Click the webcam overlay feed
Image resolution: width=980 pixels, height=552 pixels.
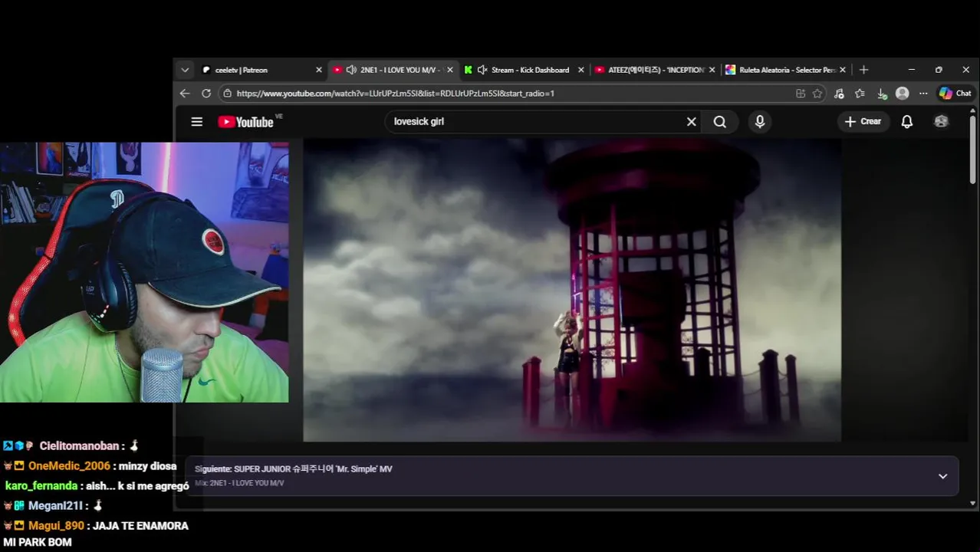coord(144,272)
